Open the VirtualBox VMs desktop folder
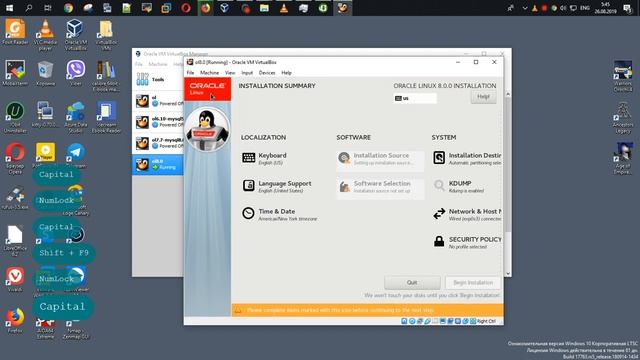640x360 pixels. coord(106,35)
